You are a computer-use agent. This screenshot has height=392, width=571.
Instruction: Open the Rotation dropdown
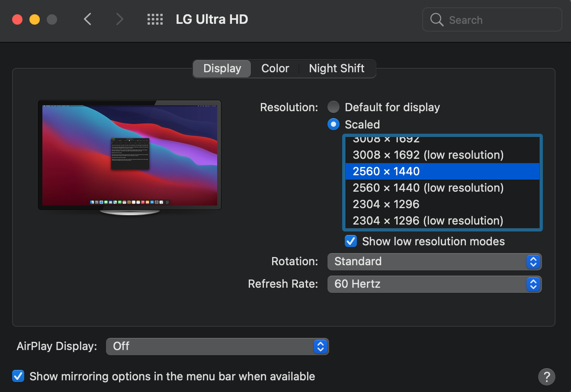click(x=434, y=261)
